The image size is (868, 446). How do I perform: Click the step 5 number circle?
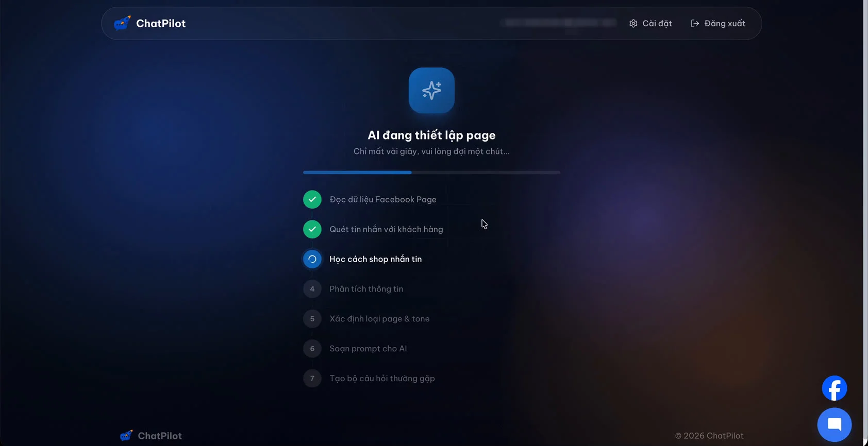(312, 319)
